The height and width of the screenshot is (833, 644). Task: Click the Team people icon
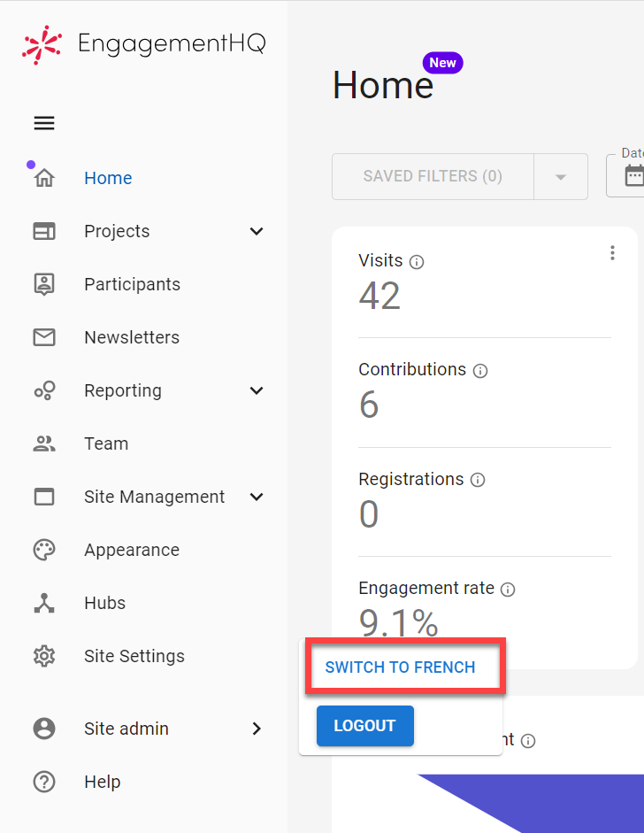click(44, 443)
